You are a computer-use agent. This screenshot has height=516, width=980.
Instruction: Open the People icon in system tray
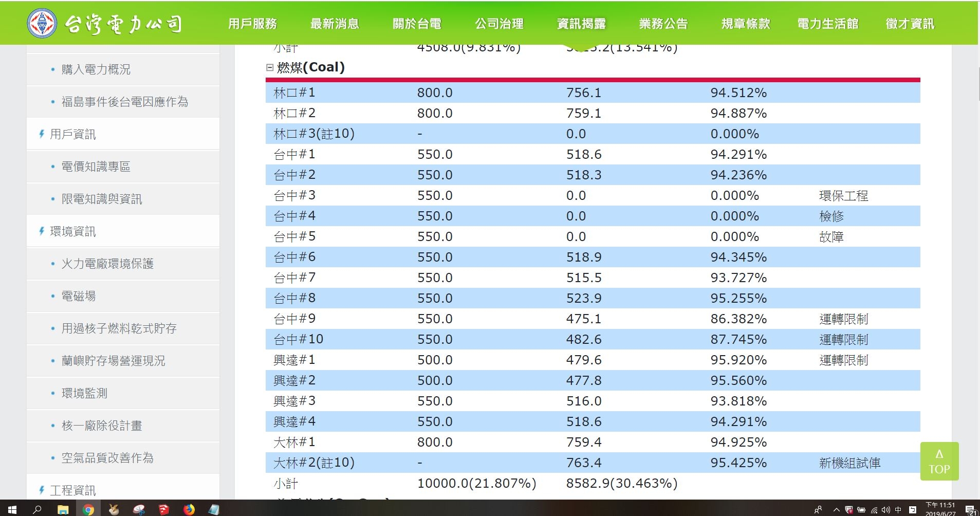pyautogui.click(x=818, y=510)
